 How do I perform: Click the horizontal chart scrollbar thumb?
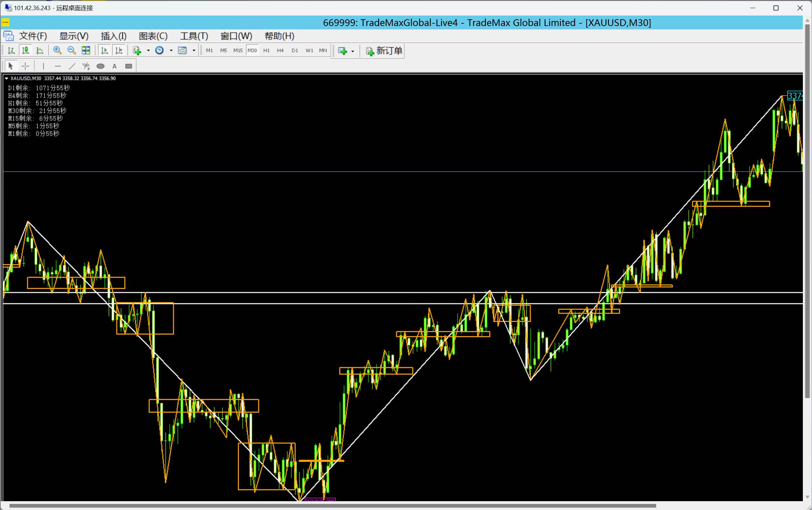333,506
